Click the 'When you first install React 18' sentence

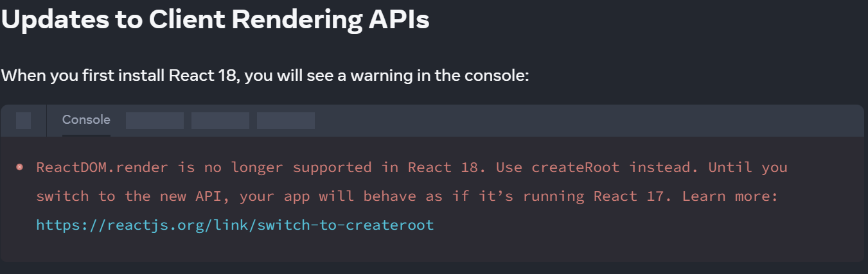click(x=265, y=76)
